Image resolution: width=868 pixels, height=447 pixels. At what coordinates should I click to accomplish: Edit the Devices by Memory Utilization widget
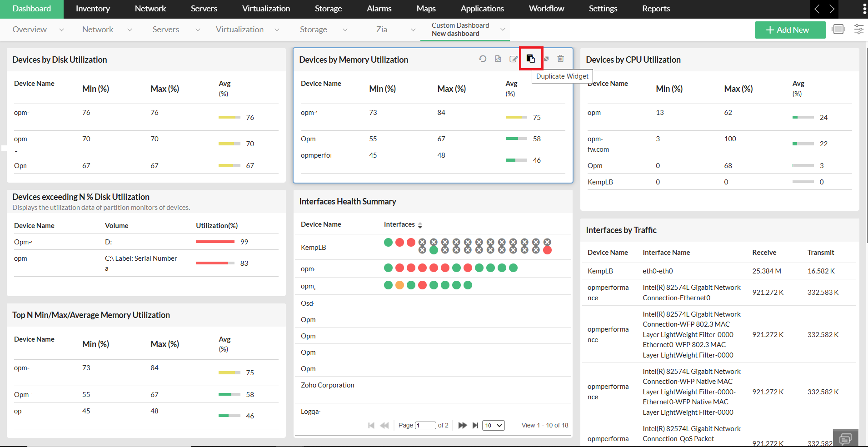click(514, 59)
